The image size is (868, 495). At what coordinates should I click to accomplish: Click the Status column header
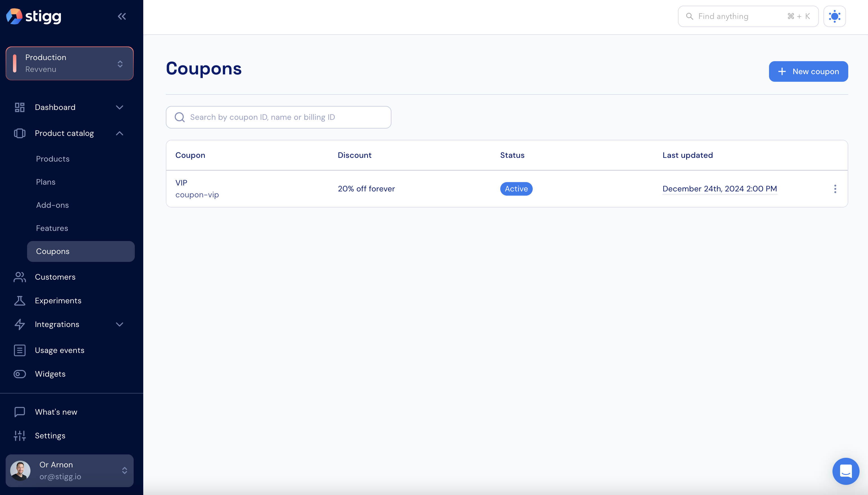pos(512,155)
